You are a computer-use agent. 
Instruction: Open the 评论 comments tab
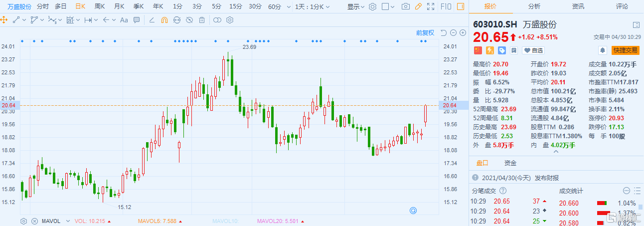click(x=622, y=6)
